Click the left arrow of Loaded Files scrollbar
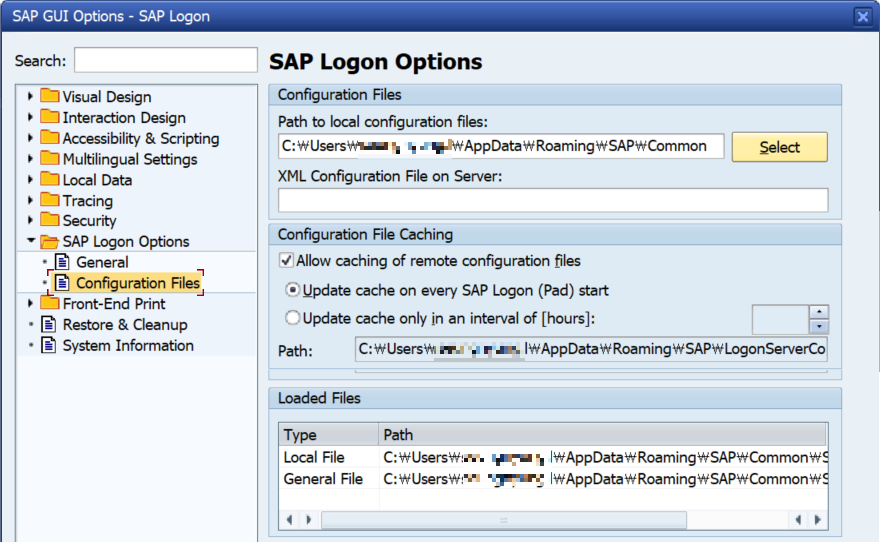 pyautogui.click(x=289, y=520)
